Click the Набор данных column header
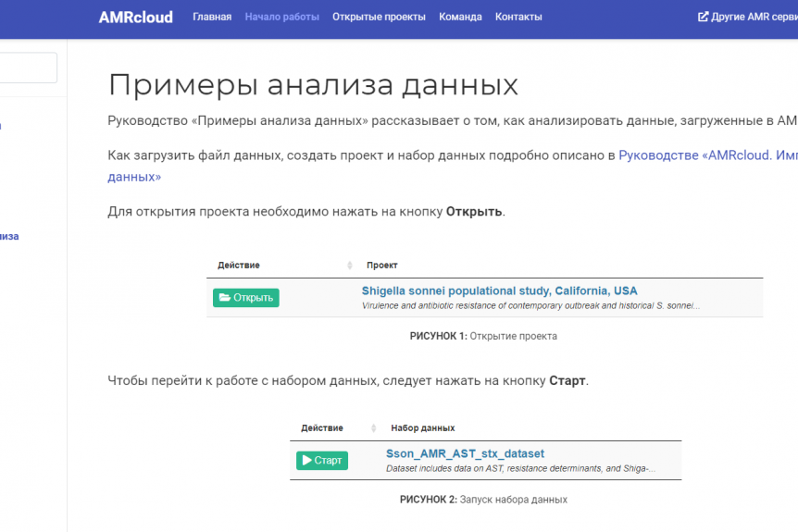 coord(422,428)
